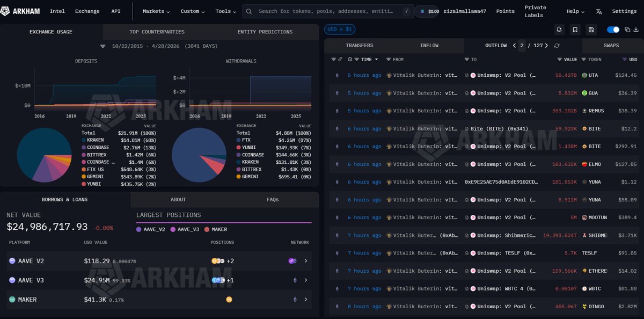Image resolution: width=644 pixels, height=319 pixels.
Task: Switch to the Inflow tab
Action: click(429, 46)
